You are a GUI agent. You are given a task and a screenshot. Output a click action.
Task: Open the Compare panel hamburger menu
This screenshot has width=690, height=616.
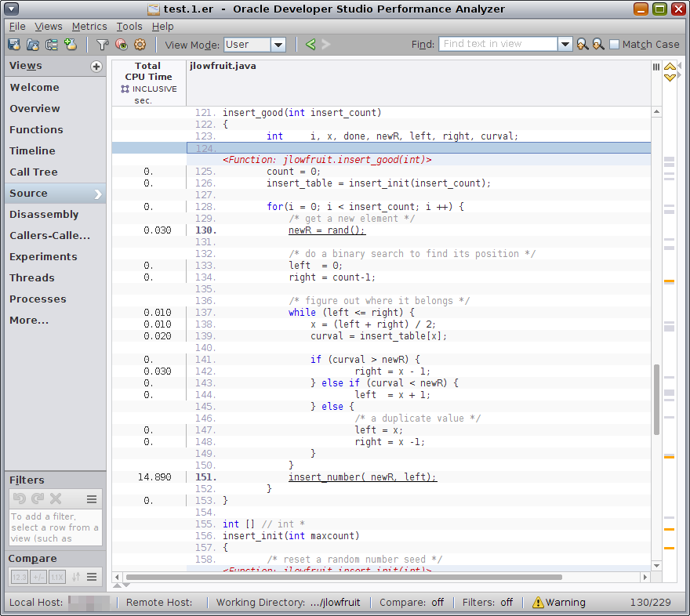tap(92, 577)
